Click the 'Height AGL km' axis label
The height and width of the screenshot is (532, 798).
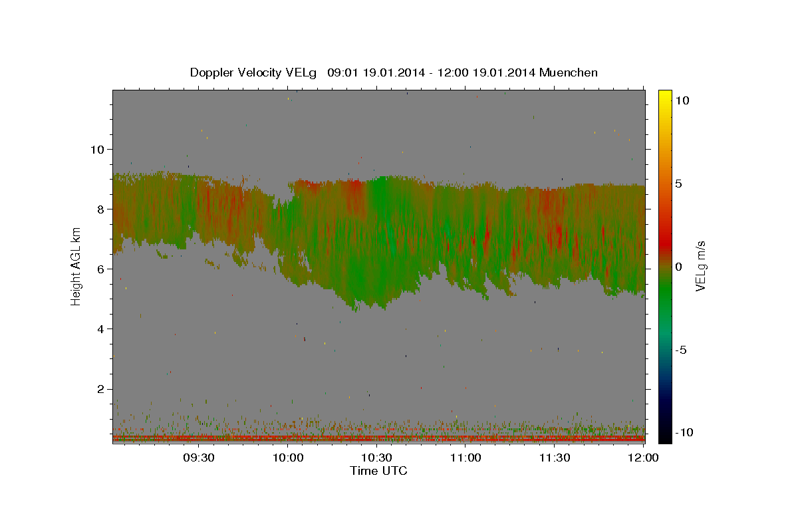pyautogui.click(x=76, y=267)
